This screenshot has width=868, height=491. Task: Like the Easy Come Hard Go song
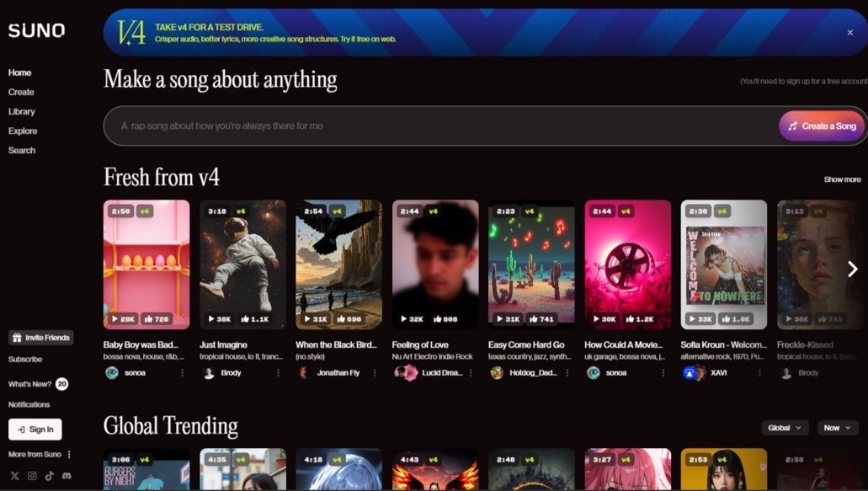point(541,319)
